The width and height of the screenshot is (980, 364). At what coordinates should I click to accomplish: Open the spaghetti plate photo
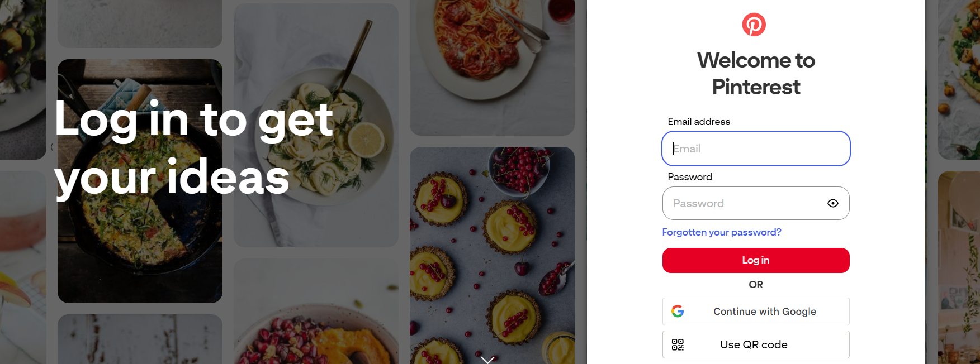tap(492, 68)
